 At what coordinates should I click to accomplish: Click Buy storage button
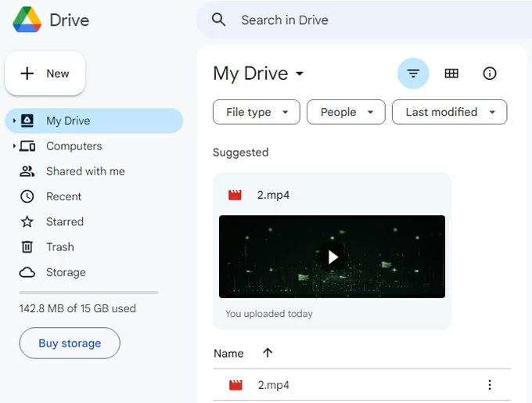coord(70,343)
